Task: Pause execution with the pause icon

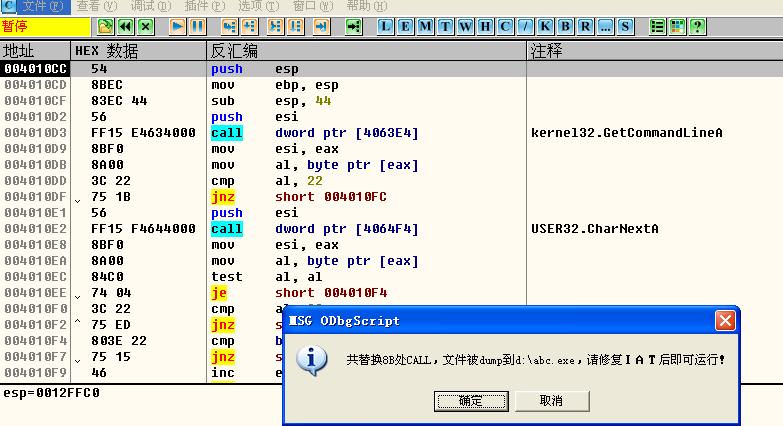Action: tap(198, 26)
